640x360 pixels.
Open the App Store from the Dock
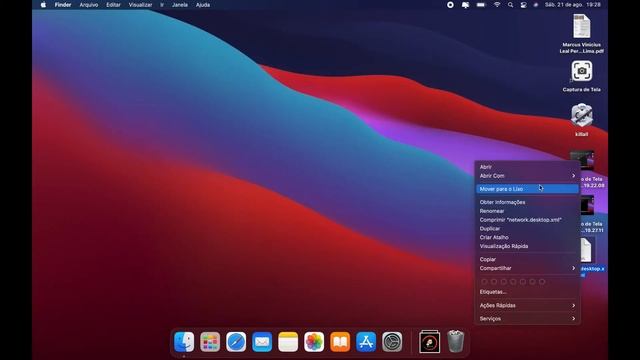366,342
